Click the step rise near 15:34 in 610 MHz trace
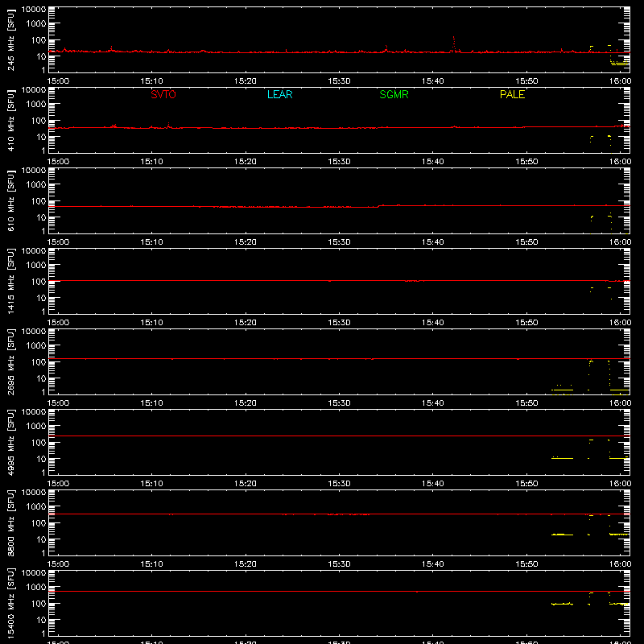644x644 pixels. click(380, 206)
